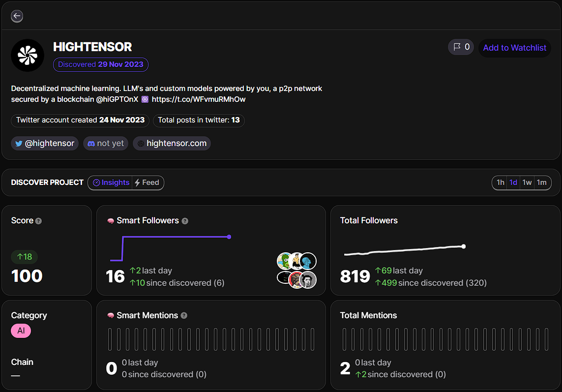Click the globe icon beside hightensor.com
The image size is (562, 392).
[x=141, y=144]
